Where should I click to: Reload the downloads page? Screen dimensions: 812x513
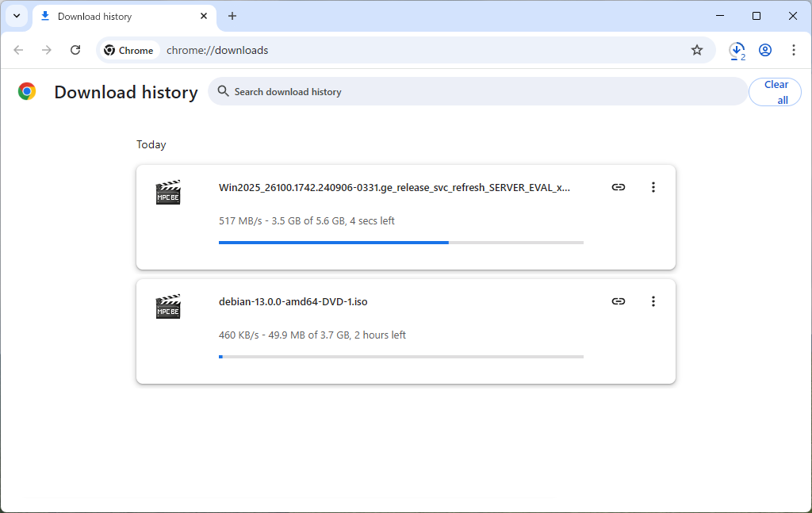75,50
